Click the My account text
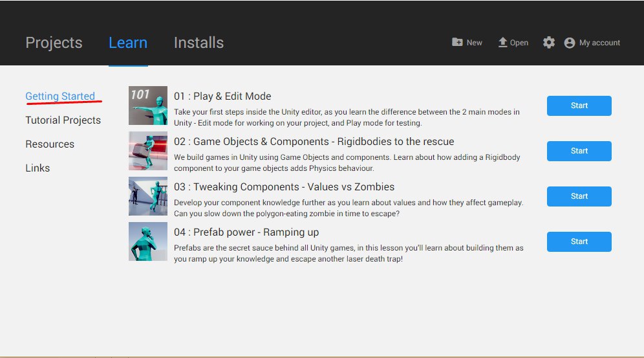The image size is (644, 358). (599, 43)
